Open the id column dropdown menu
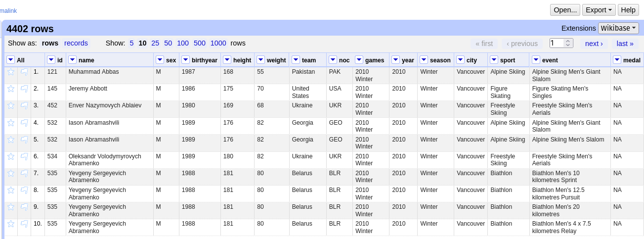Screen dimensions: 644x239 pyautogui.click(x=51, y=60)
